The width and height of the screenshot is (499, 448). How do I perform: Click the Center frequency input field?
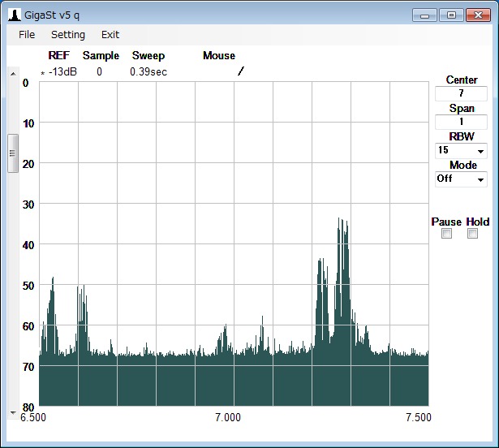click(461, 93)
